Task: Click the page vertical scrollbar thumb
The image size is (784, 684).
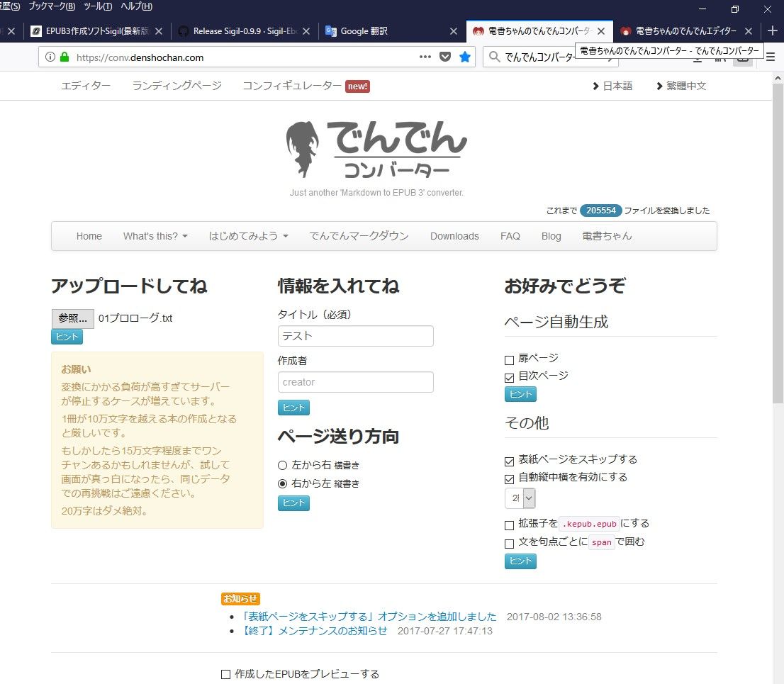Action: pos(778,243)
